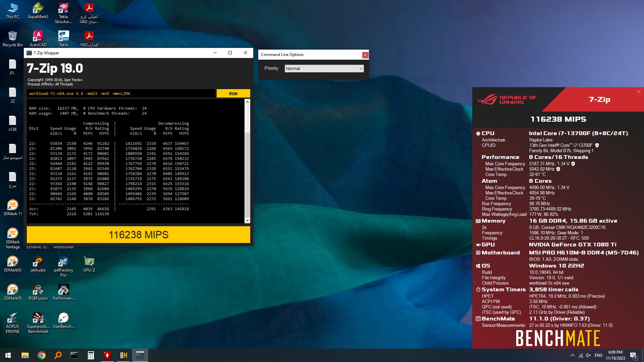Screen dimensions: 644x362
Task: Close the Command Line Options panel
Action: tap(365, 55)
